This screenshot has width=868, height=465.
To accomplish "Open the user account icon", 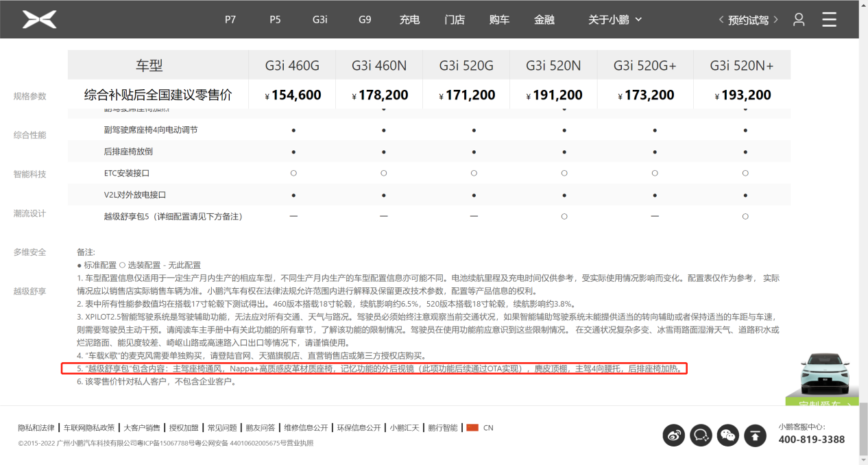I will (x=799, y=19).
